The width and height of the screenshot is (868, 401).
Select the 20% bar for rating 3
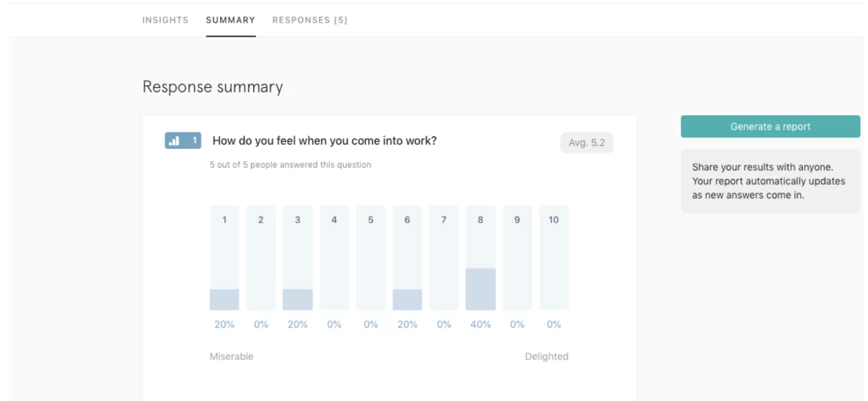tap(298, 299)
